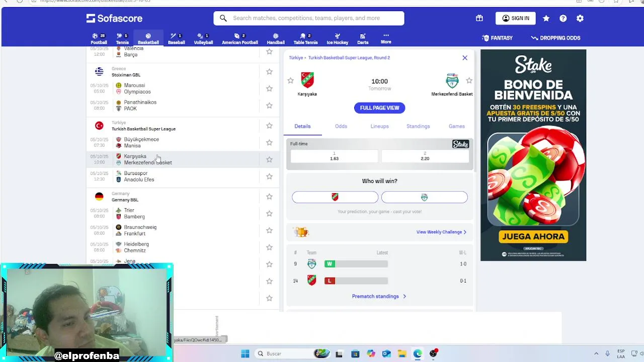Click the FULL PAGE VIEW button

[x=379, y=108]
